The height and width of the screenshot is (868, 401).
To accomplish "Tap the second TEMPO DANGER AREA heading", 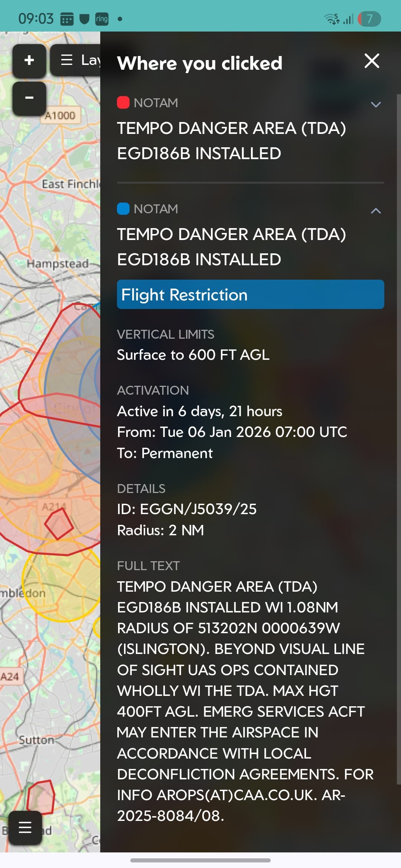I will click(231, 247).
